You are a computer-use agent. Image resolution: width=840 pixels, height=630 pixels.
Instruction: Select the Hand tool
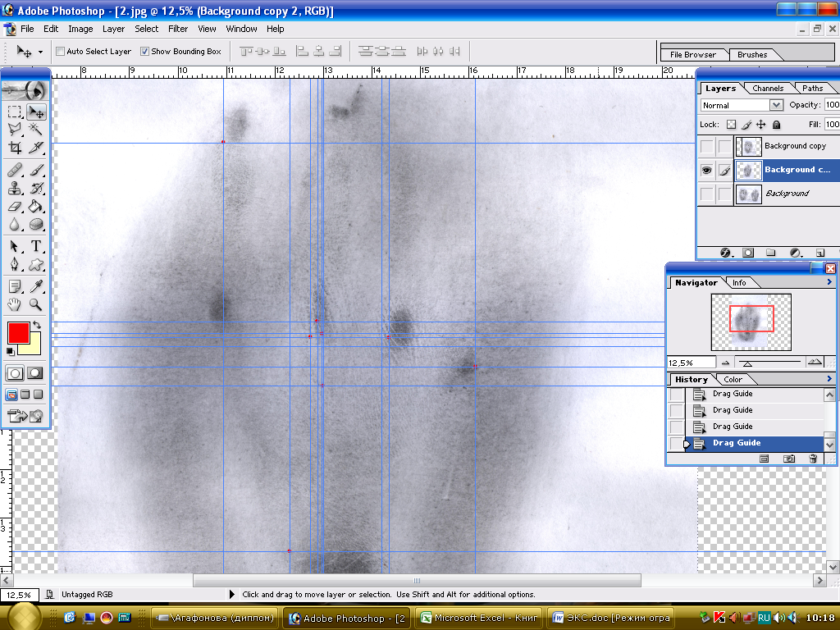[x=15, y=304]
